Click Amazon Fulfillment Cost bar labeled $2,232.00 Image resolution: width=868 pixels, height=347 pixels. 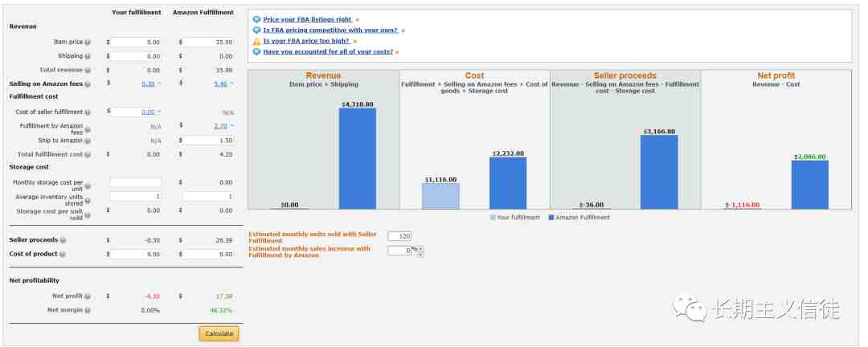(508, 183)
